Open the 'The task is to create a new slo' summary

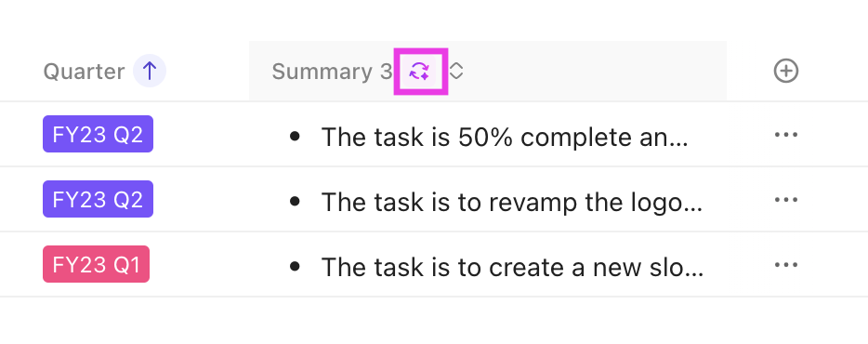tap(513, 268)
